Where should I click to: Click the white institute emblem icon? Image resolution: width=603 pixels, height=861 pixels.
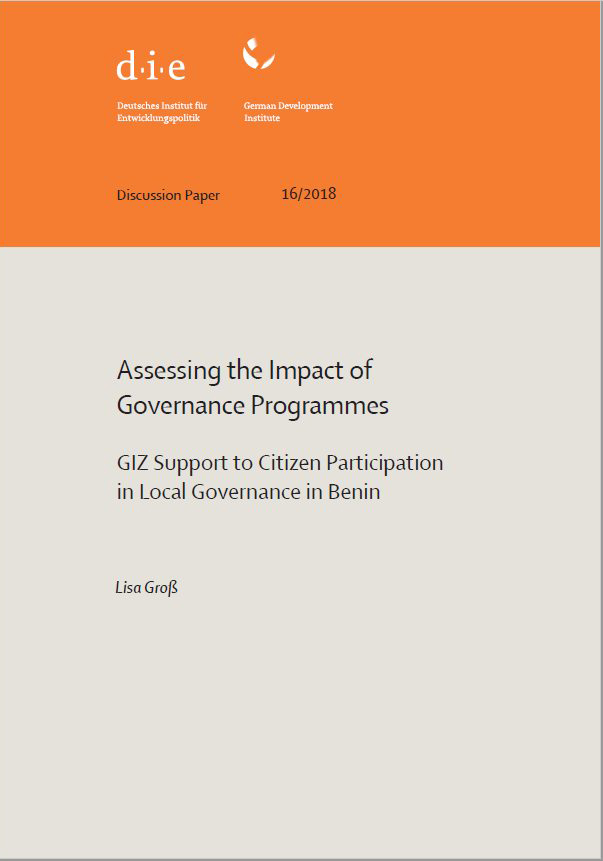point(259,53)
